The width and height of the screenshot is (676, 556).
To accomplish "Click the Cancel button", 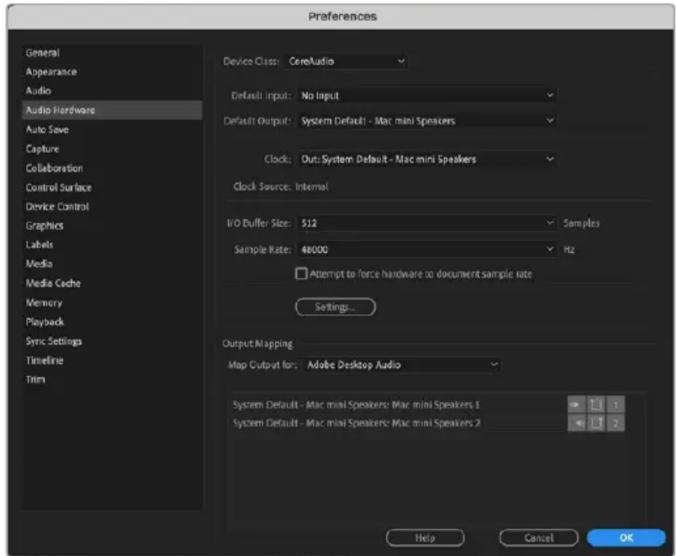I will (x=539, y=538).
